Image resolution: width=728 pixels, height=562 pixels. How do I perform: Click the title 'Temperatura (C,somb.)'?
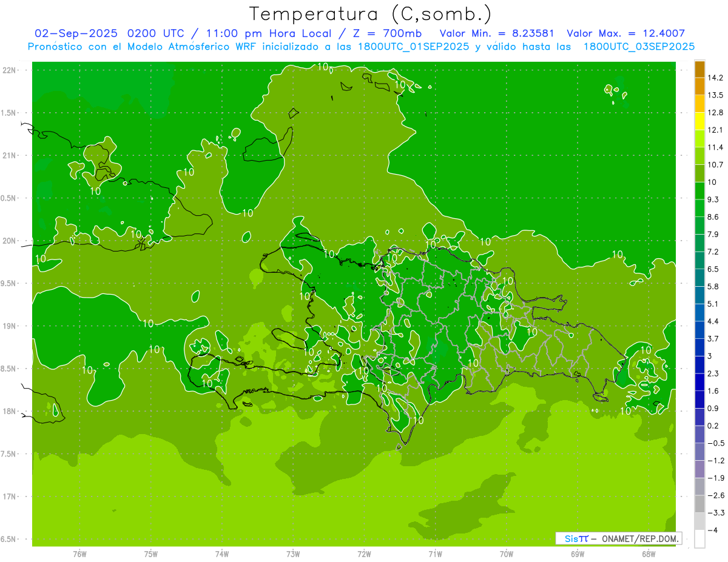(371, 13)
